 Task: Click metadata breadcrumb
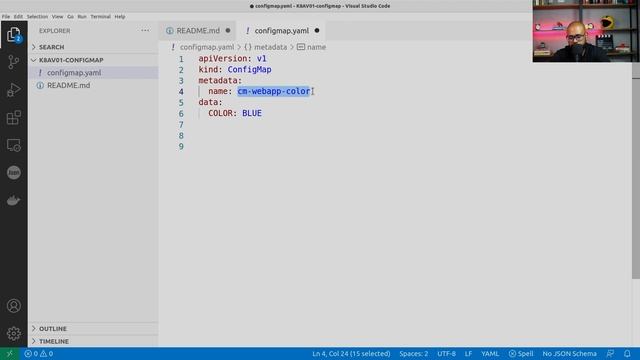coord(270,47)
